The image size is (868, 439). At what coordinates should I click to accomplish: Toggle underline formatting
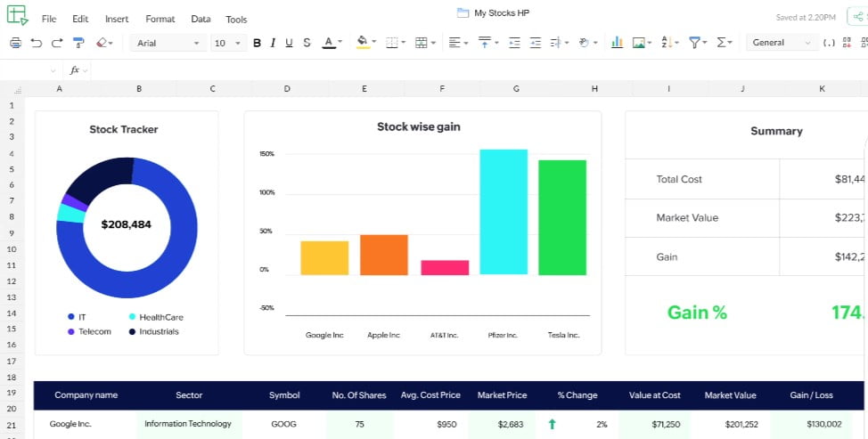click(289, 43)
